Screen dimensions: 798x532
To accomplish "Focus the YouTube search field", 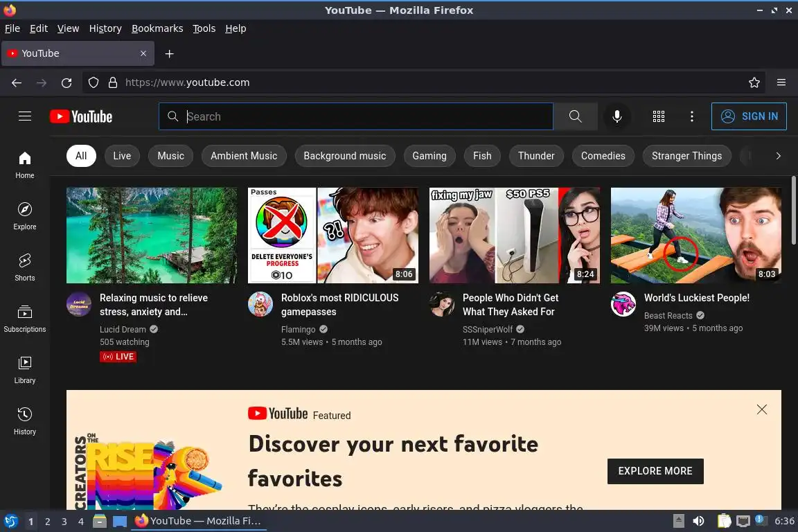I will click(356, 116).
